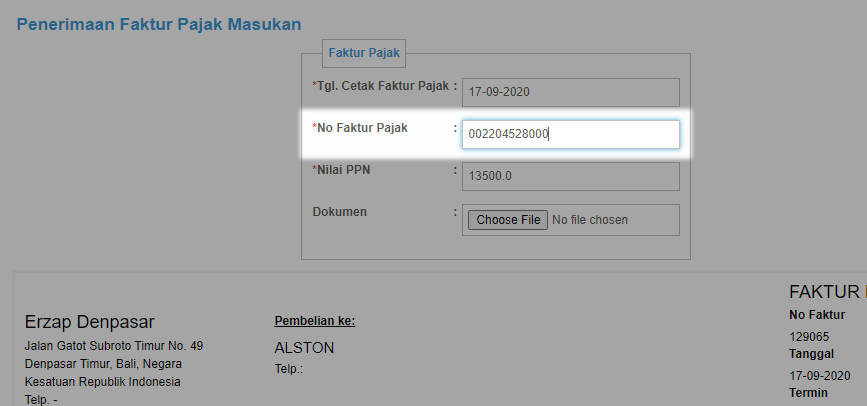Click the 'No file chosen' text
This screenshot has height=406, width=867.
589,220
